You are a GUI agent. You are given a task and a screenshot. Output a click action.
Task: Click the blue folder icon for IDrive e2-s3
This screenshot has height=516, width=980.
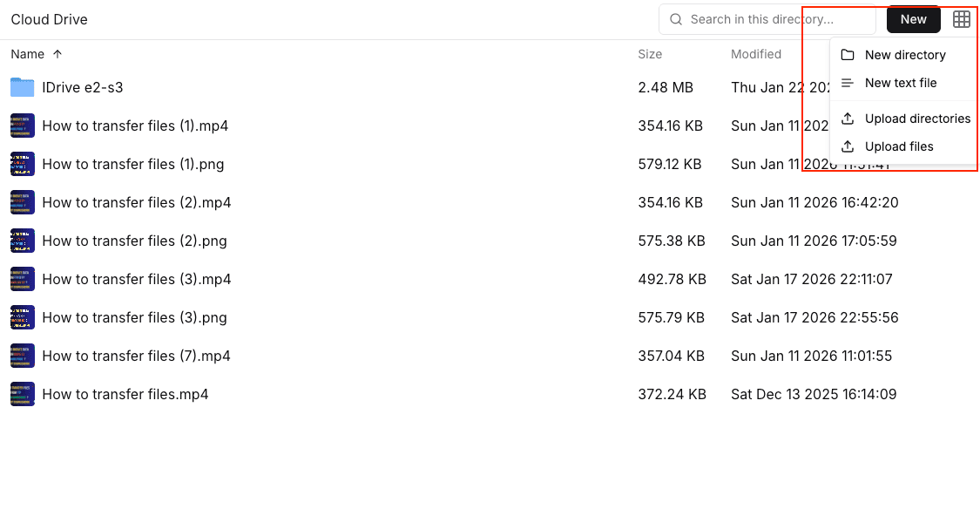(x=21, y=87)
